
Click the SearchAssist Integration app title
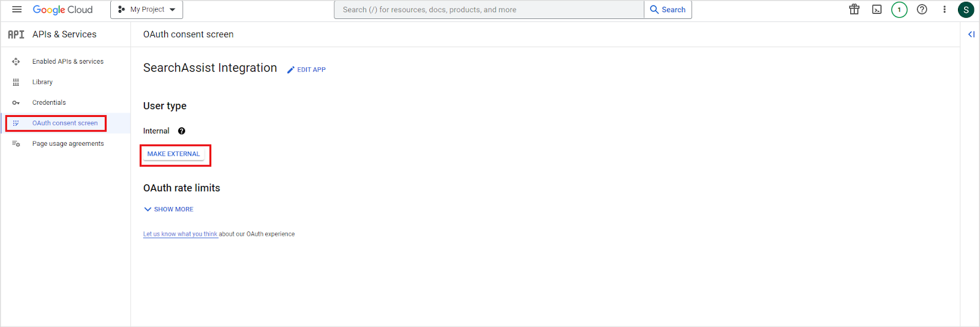pyautogui.click(x=210, y=68)
